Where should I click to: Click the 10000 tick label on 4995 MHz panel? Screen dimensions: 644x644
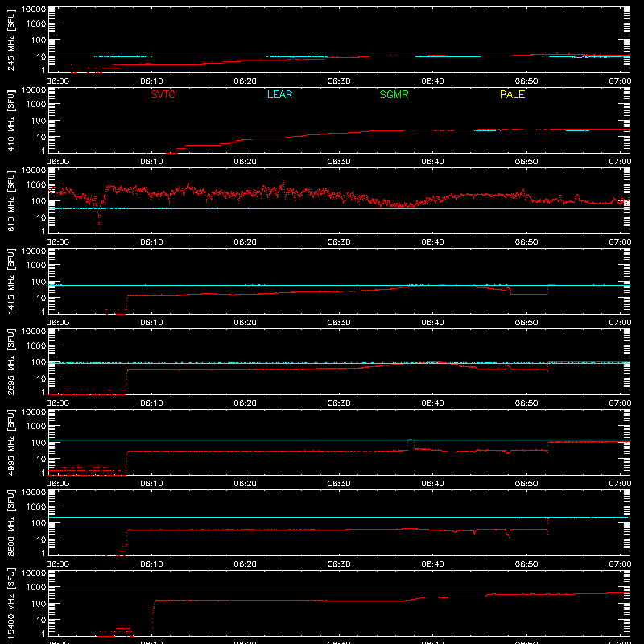34,412
